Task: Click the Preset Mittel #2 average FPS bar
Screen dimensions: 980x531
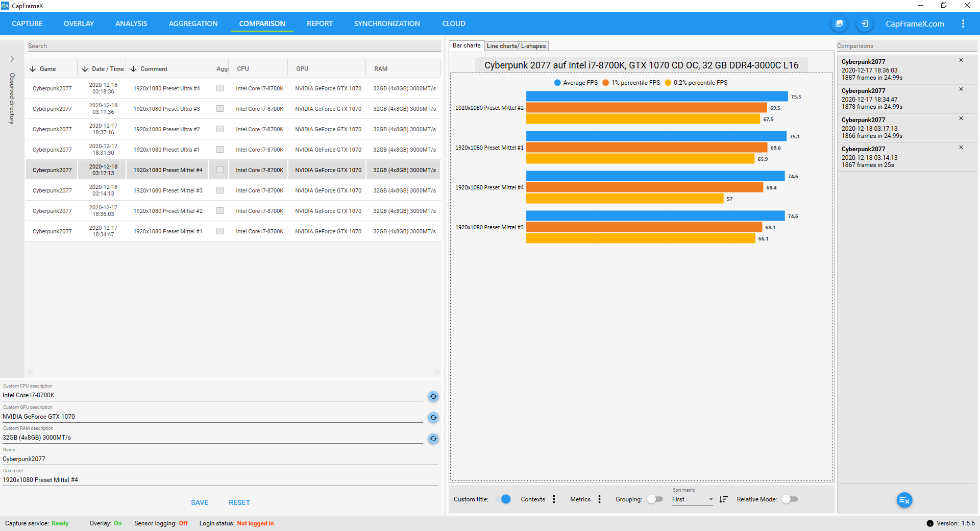Action: pyautogui.click(x=657, y=96)
